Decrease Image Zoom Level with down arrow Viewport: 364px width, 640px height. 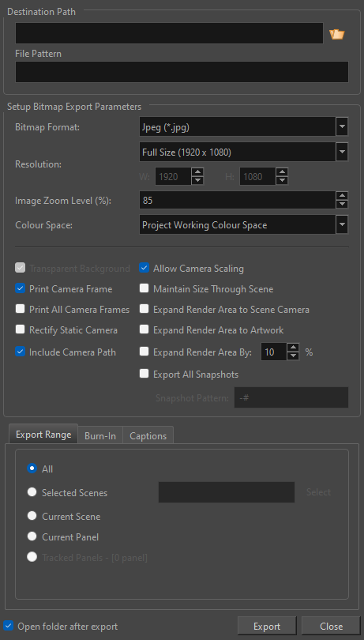pos(342,205)
